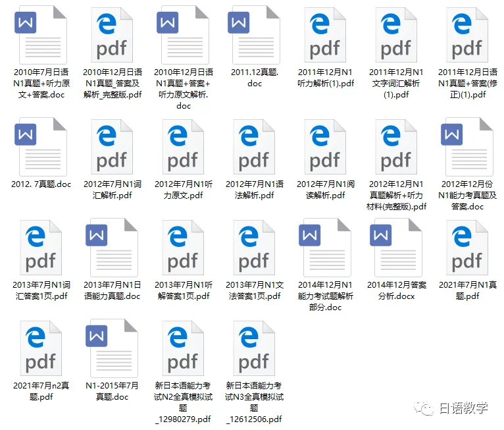The width and height of the screenshot is (504, 430).
Task: Open the 2012年7月N1词汇解析.pdf icon
Action: click(112, 147)
